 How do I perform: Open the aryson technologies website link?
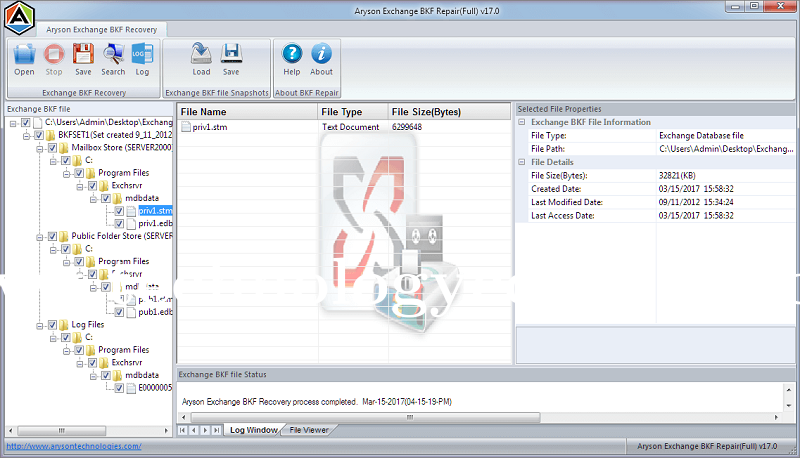[x=74, y=446]
